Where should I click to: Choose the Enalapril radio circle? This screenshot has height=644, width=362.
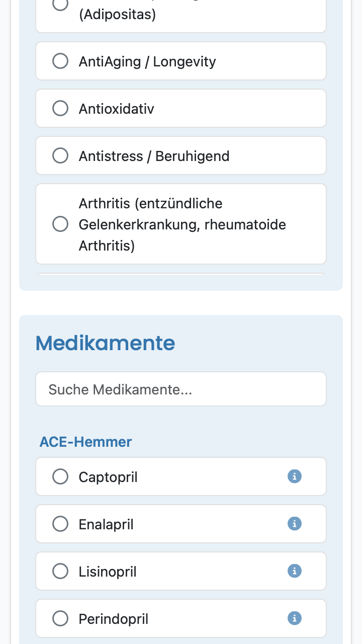(60, 524)
